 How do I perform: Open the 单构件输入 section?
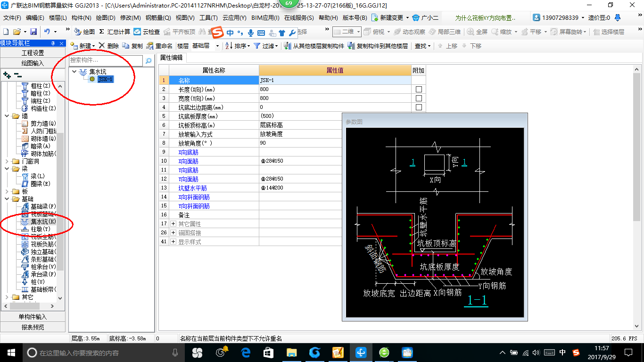33,317
